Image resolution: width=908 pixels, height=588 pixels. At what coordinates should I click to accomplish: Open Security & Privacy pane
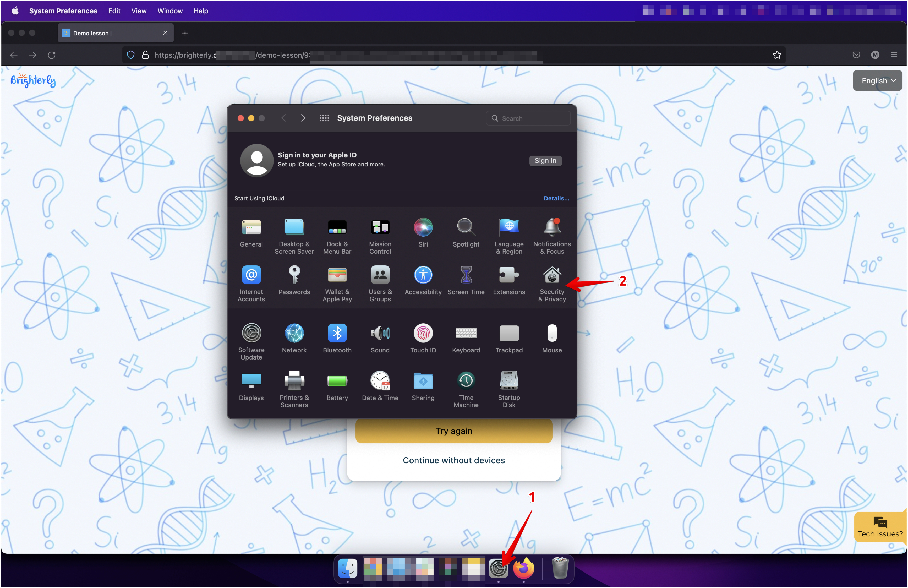552,284
